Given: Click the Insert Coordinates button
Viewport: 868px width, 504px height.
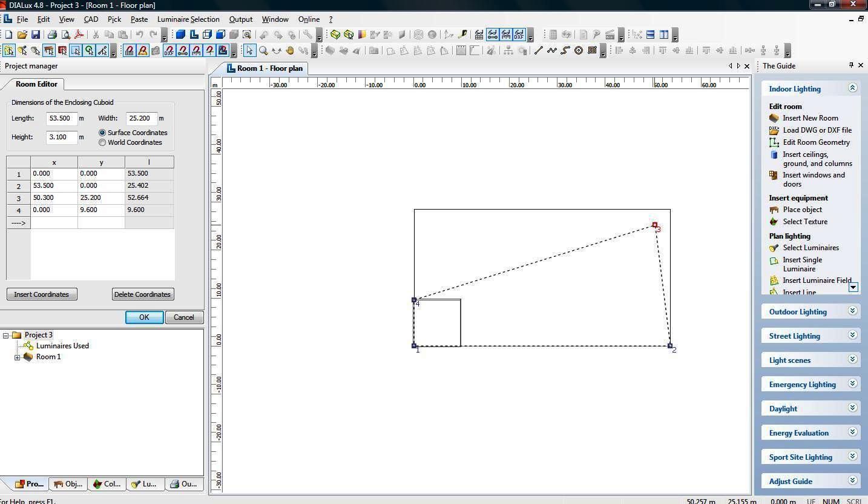Looking at the screenshot, I should click(x=42, y=294).
